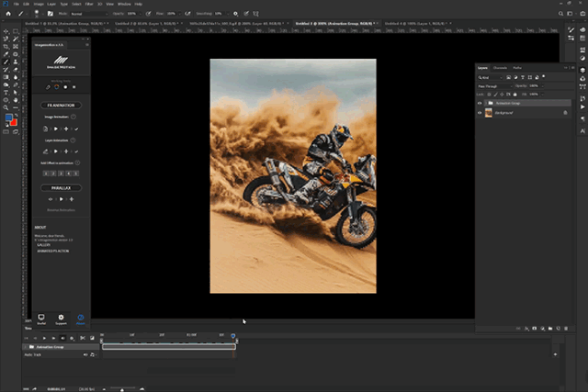Toggle Background layer visibility eye
Screen dimensions: 588x392
click(480, 113)
